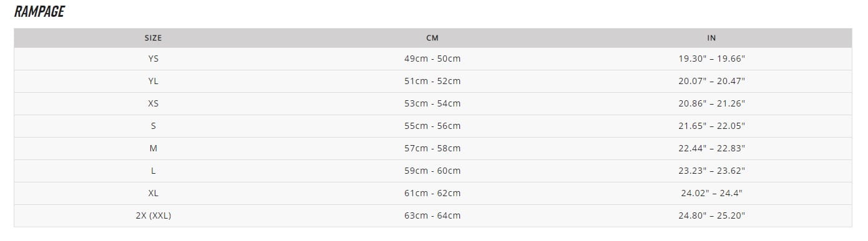Click the RAMPAGE heading
The height and width of the screenshot is (241, 868).
39,12
